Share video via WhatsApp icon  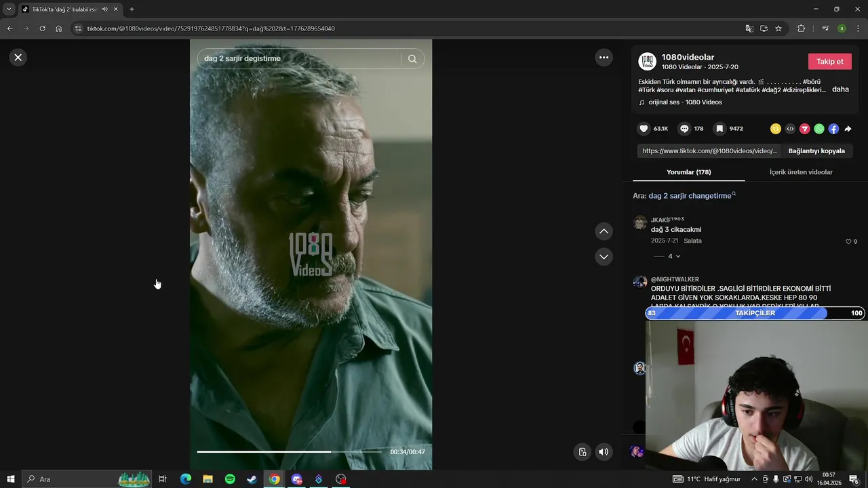click(x=819, y=129)
